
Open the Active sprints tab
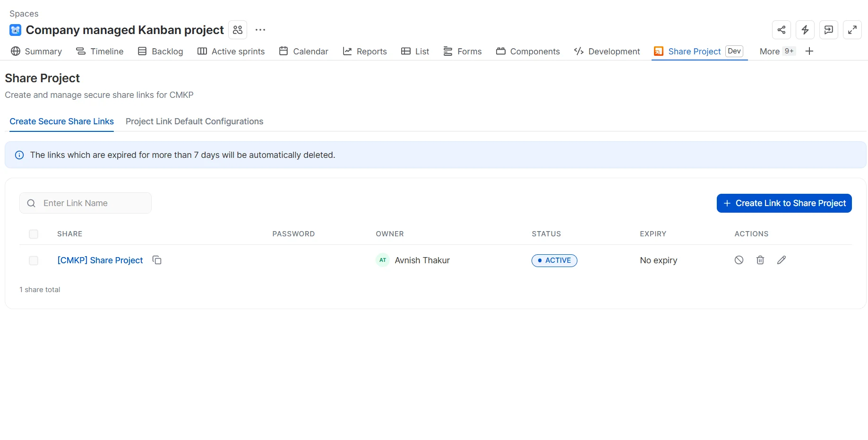click(231, 51)
